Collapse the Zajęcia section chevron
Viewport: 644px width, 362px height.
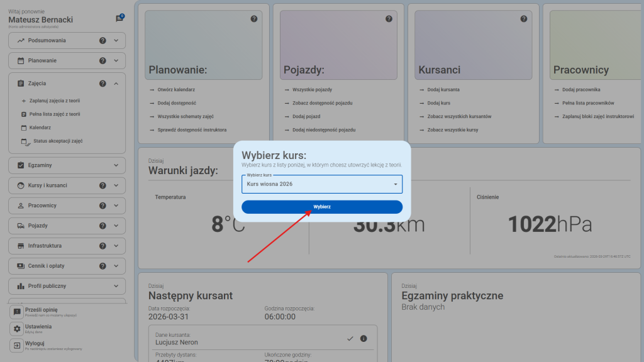pyautogui.click(x=116, y=84)
